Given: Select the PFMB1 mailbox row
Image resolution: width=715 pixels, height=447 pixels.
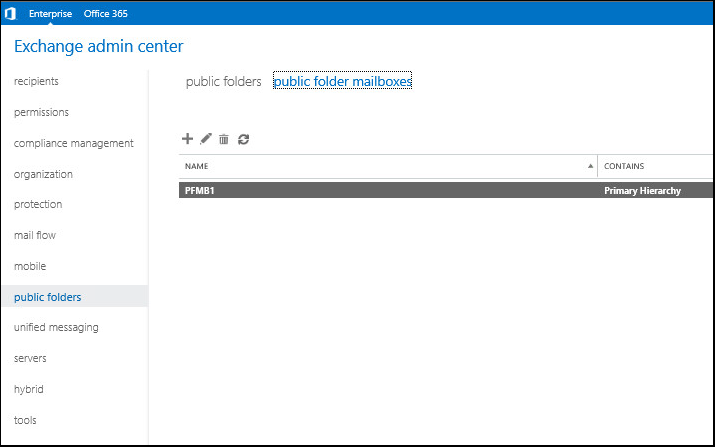Looking at the screenshot, I should pyautogui.click(x=446, y=190).
